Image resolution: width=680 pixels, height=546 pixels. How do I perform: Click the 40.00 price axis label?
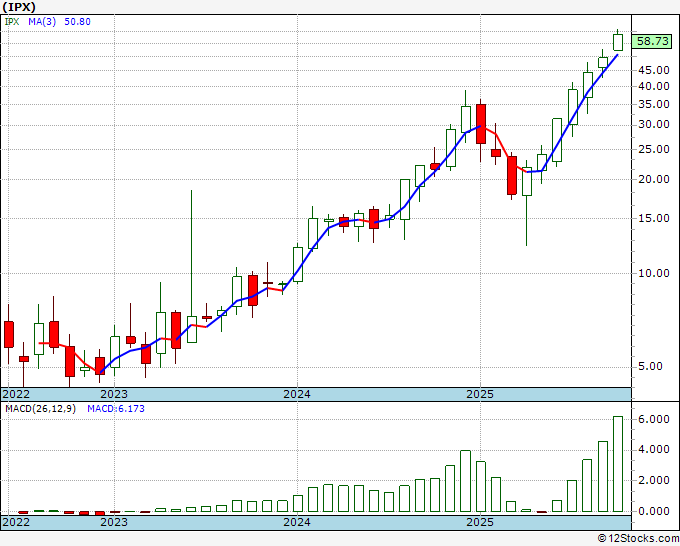tap(654, 86)
